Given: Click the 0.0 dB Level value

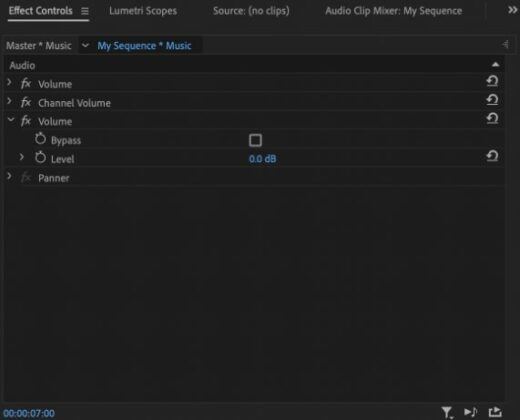Looking at the screenshot, I should (x=262, y=159).
